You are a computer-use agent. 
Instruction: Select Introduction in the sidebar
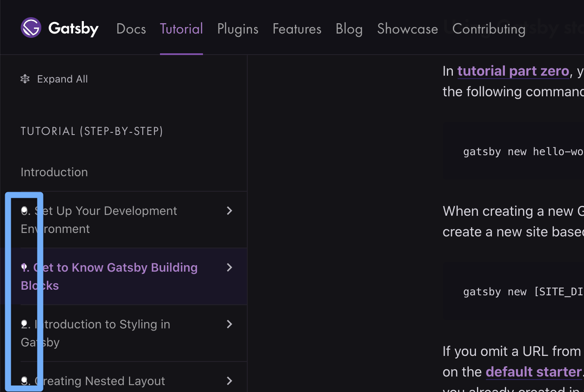pos(54,172)
